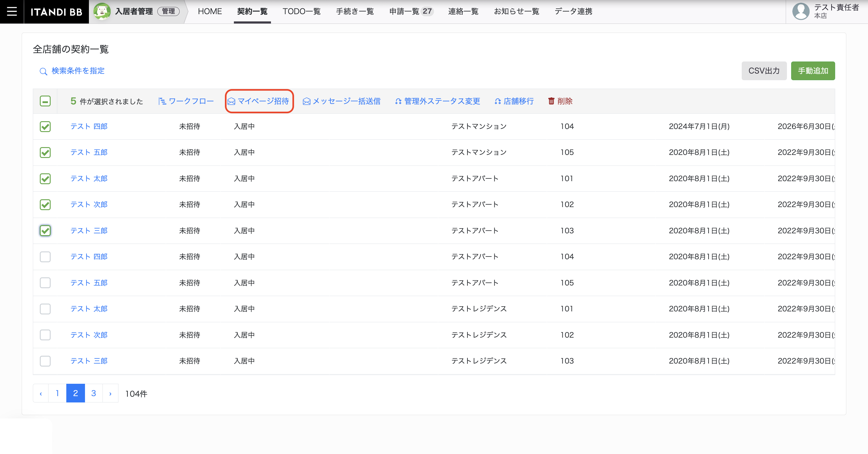The height and width of the screenshot is (454, 868).
Task: Uncheck テスト 三郎 in テストアパート 103
Action: click(45, 231)
